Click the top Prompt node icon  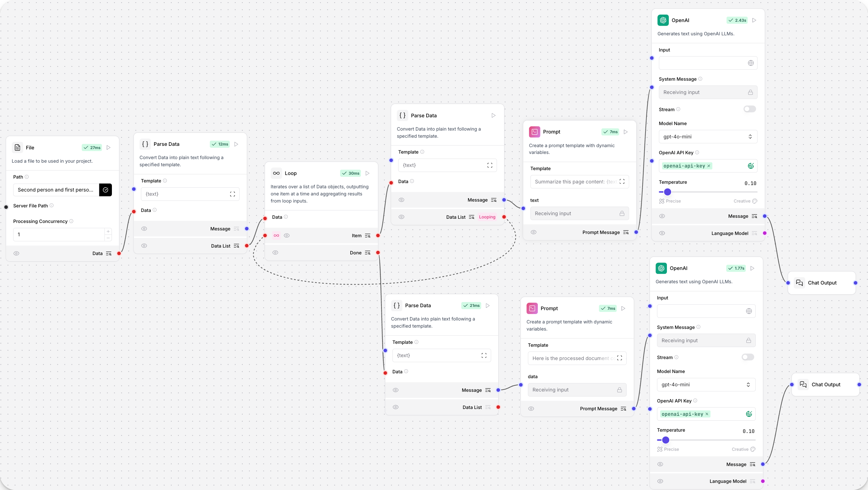pos(534,132)
